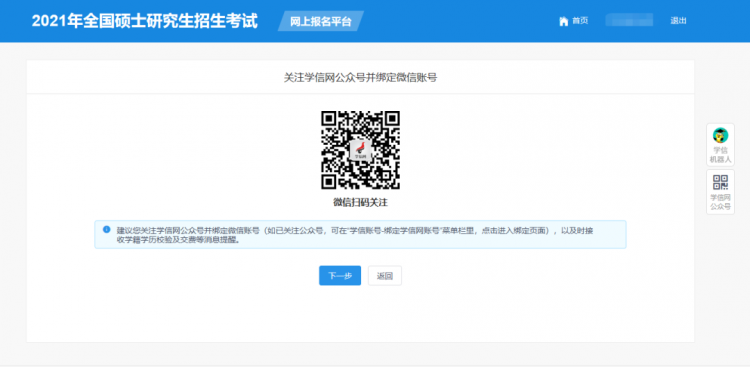The width and height of the screenshot is (750, 367).
Task: Click the 学信网公众号 sidebar label
Action: point(720,202)
